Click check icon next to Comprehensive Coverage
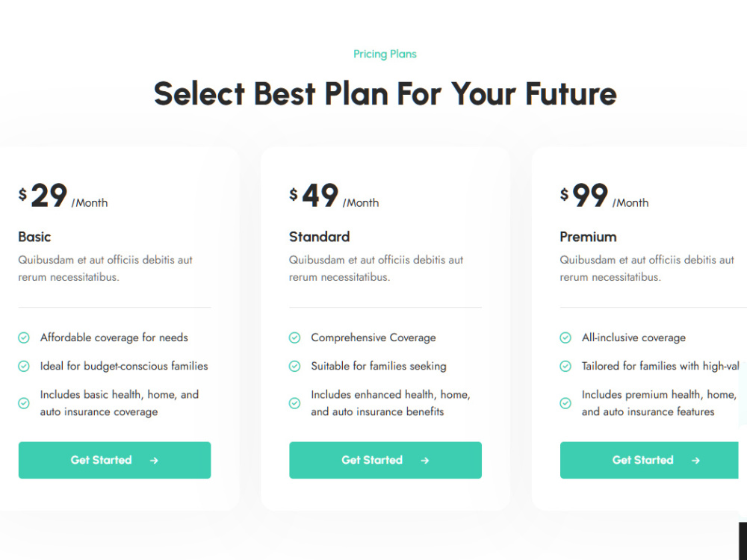The width and height of the screenshot is (747, 560). tap(294, 337)
